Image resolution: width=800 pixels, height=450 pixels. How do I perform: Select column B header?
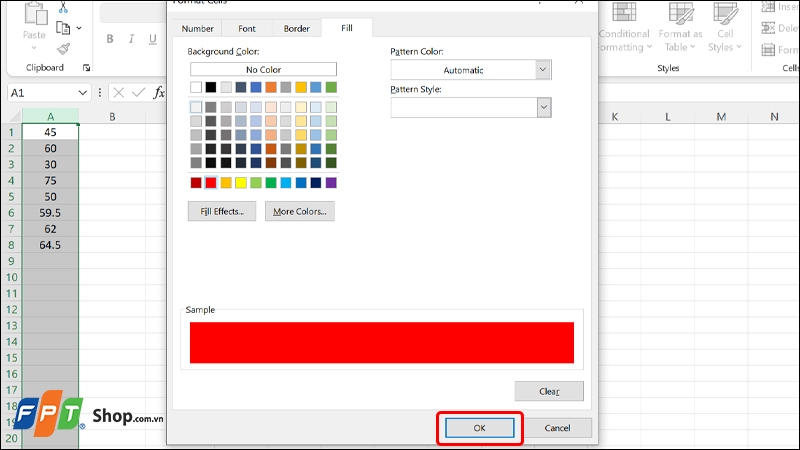[x=112, y=116]
